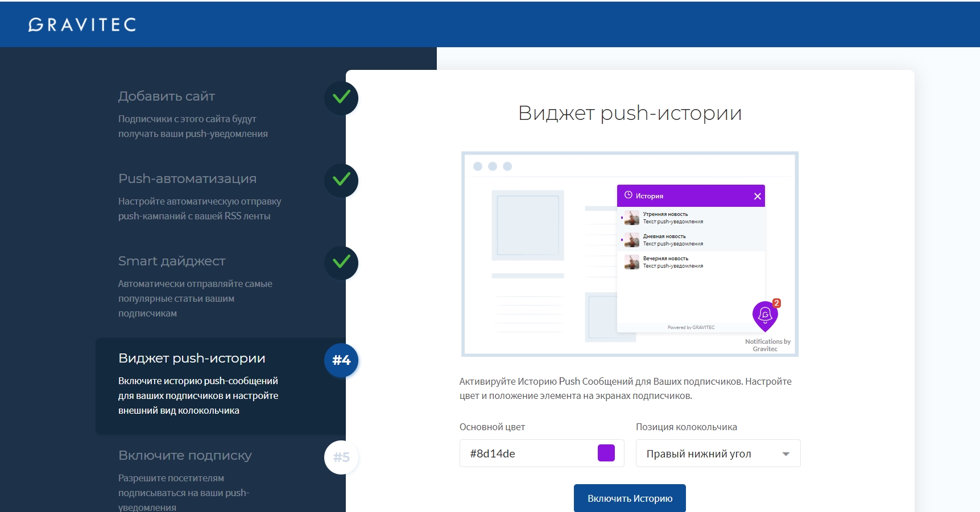The height and width of the screenshot is (512, 980).
Task: Click the green checkmark for Push-автоматизация
Action: [341, 180]
